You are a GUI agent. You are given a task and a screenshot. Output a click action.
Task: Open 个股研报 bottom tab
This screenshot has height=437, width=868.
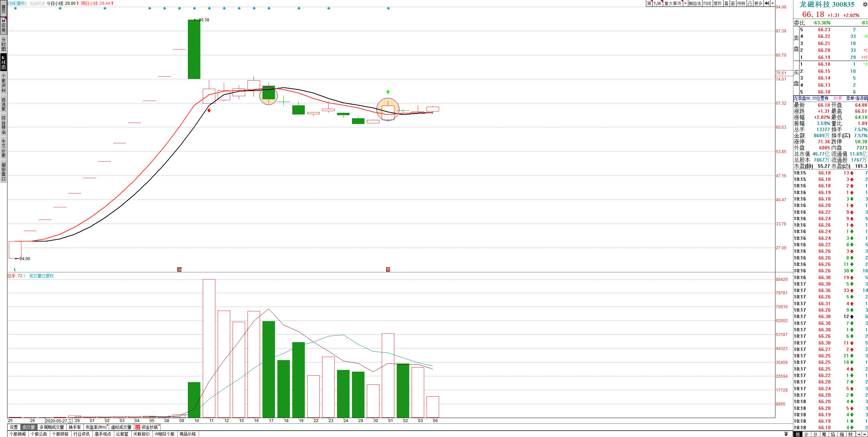60,434
